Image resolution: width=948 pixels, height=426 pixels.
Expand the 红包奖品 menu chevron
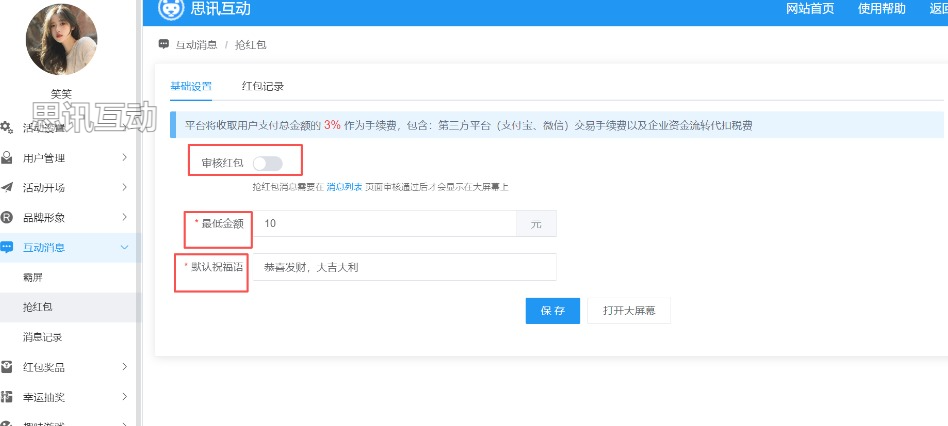(x=124, y=367)
